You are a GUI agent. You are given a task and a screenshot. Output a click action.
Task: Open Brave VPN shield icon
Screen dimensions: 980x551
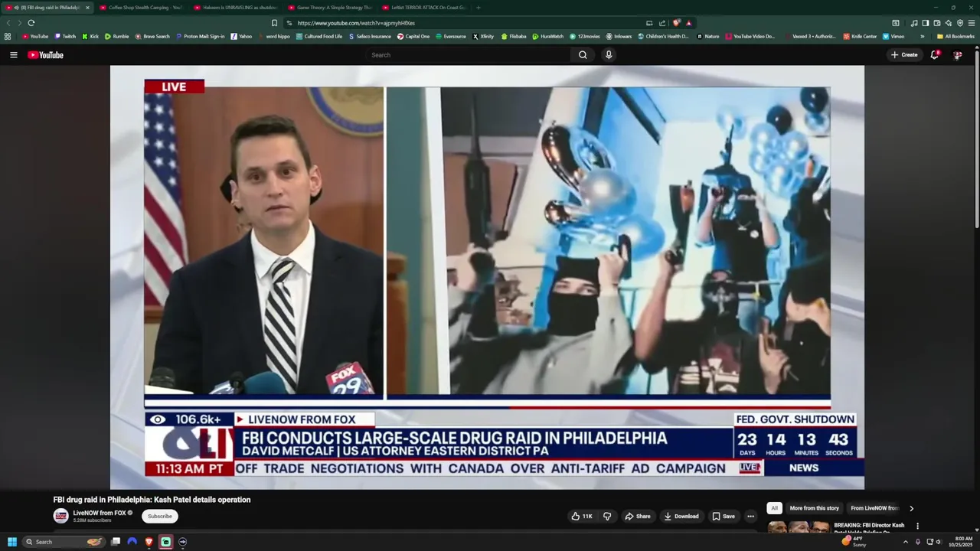[x=960, y=23]
